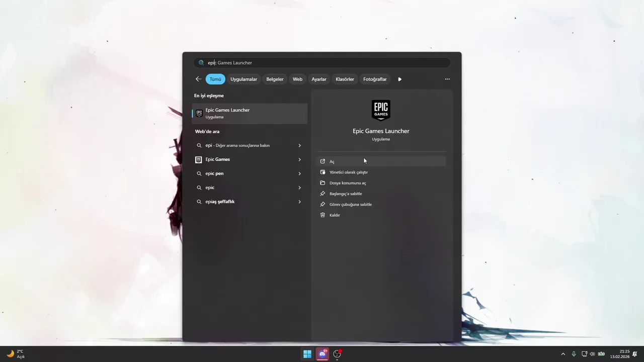The height and width of the screenshot is (362, 644).
Task: Switch to the Belgeler filter tab
Action: tap(275, 79)
